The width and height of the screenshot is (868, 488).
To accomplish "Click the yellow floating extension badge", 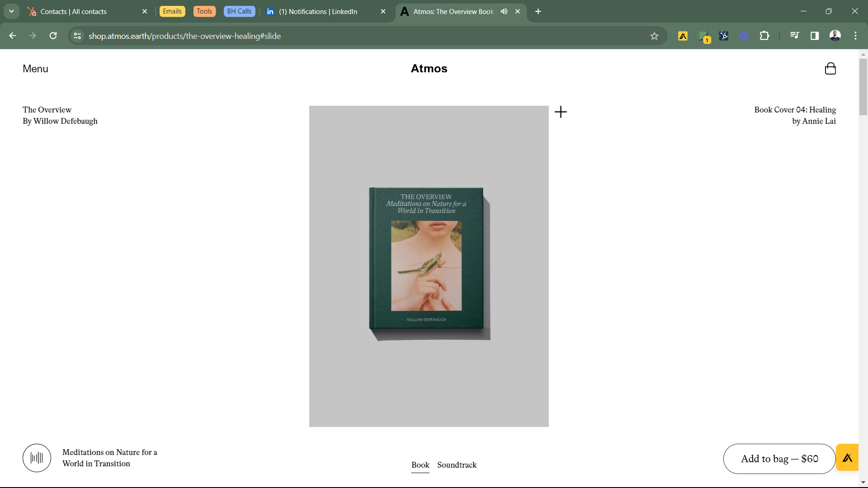I will [847, 458].
